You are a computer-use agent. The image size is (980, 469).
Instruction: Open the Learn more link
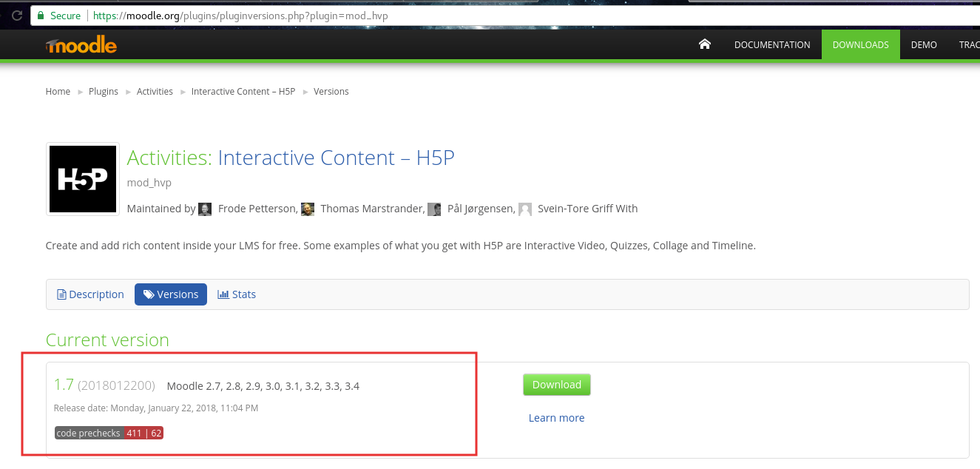point(556,418)
